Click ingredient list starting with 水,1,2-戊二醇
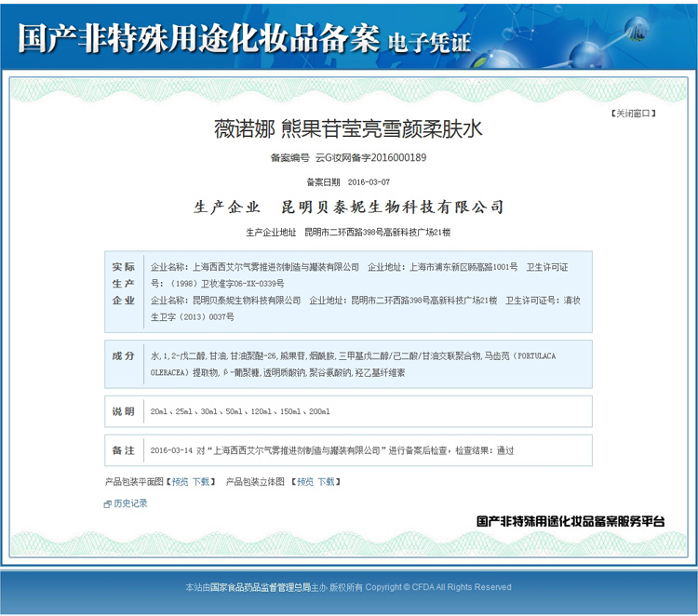Screen dimensions: 698x616 (x=353, y=364)
